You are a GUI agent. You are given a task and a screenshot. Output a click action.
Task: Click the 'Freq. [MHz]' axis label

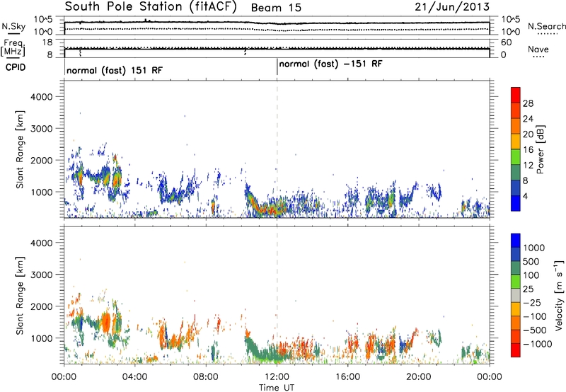click(13, 47)
